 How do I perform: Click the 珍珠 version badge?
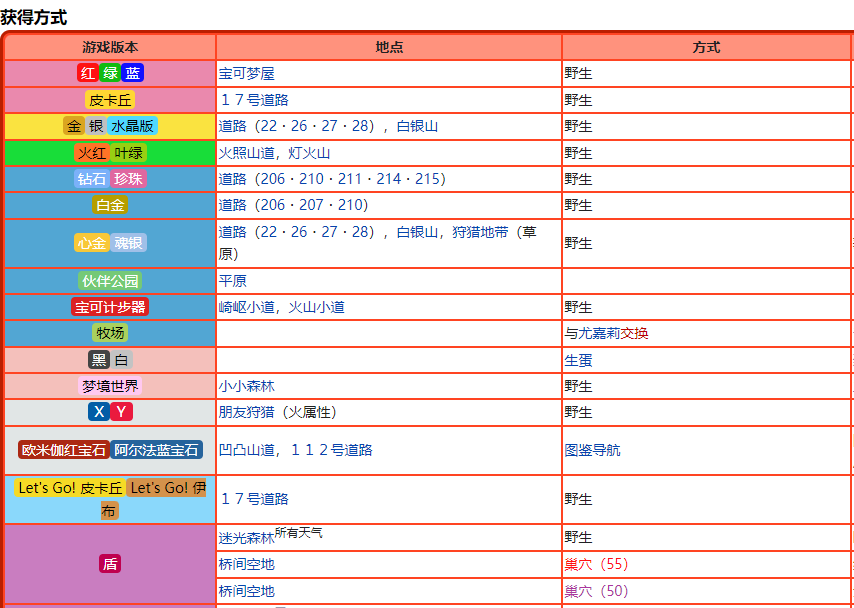click(x=129, y=179)
